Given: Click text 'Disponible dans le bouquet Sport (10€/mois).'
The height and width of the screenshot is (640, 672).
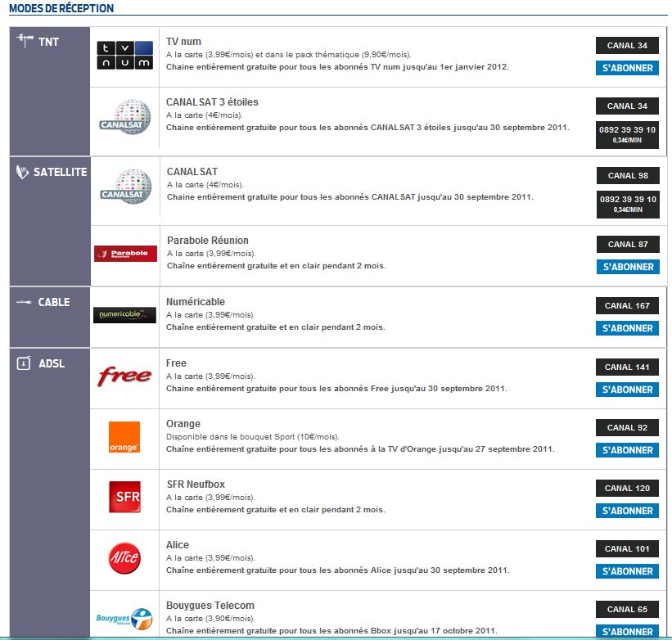Looking at the screenshot, I should (252, 437).
